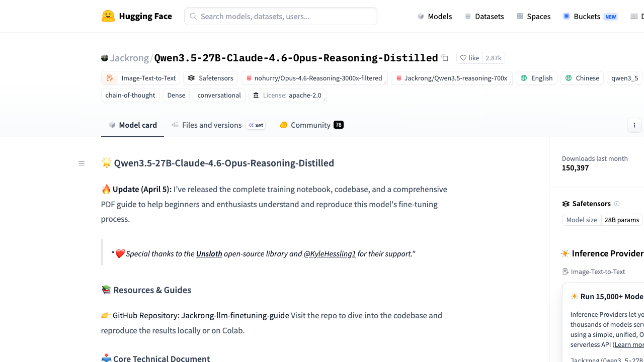Open the three-dot more options menu
The height and width of the screenshot is (362, 644).
(x=634, y=125)
